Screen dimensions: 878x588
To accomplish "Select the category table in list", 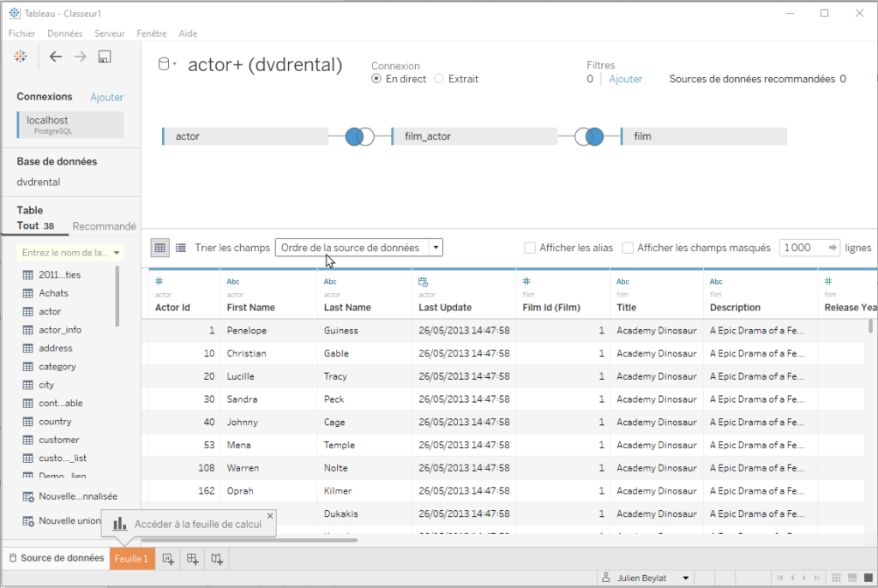I will tap(57, 367).
